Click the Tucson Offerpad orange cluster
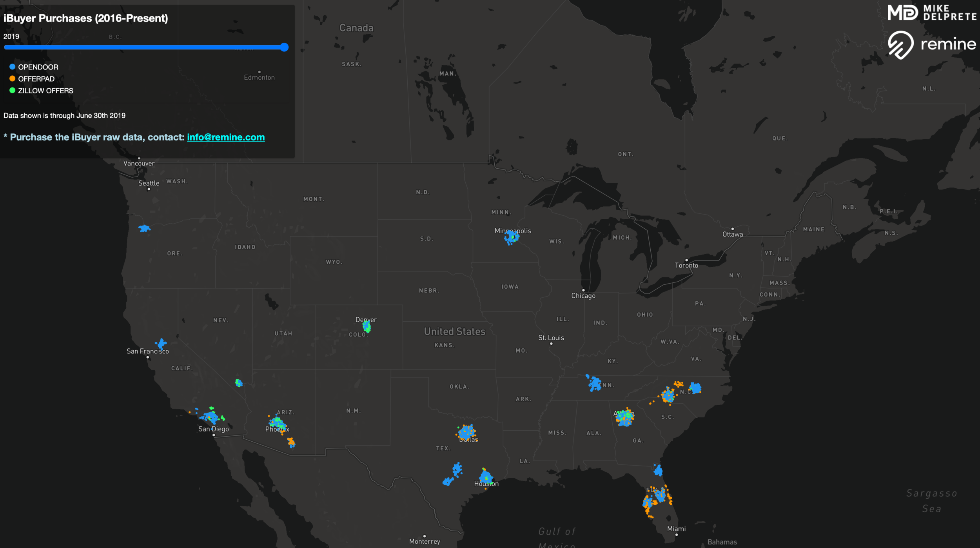The height and width of the screenshot is (548, 980). click(291, 442)
